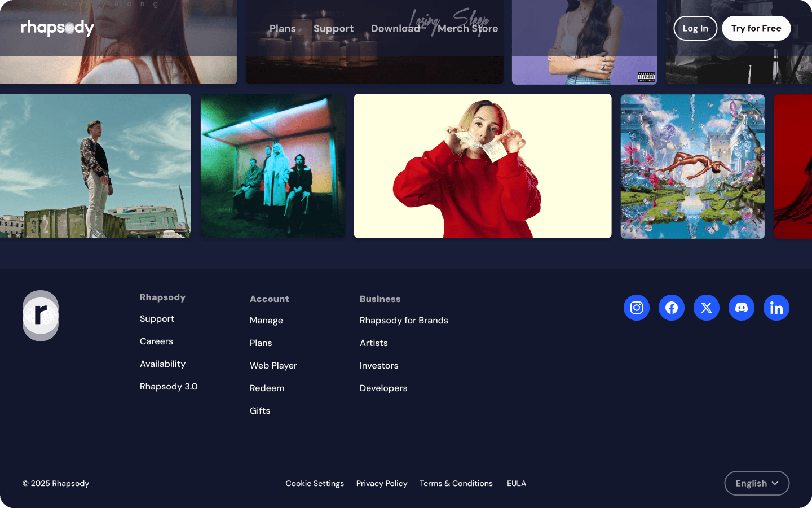Image resolution: width=812 pixels, height=508 pixels.
Task: Click the Account column heading
Action: pos(269,299)
